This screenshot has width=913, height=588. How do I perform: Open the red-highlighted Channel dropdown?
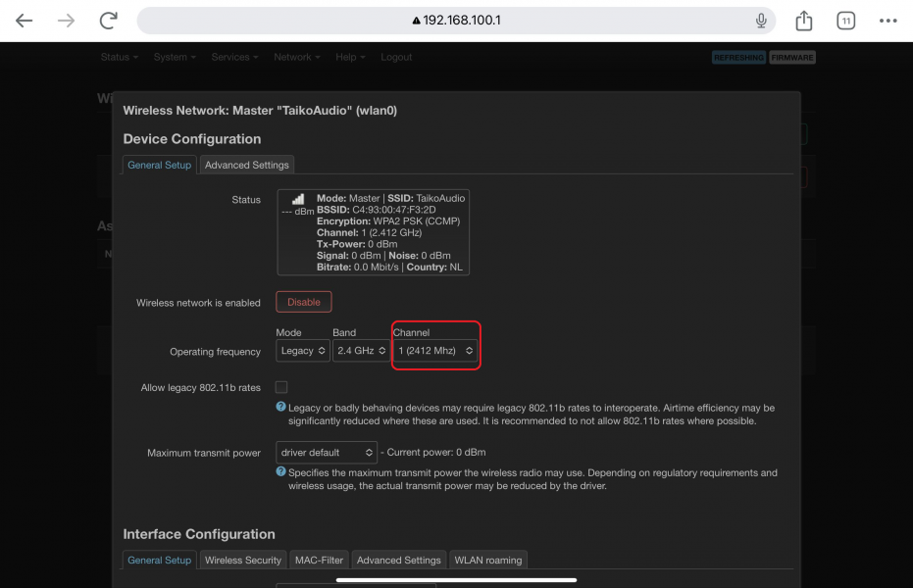[435, 350]
